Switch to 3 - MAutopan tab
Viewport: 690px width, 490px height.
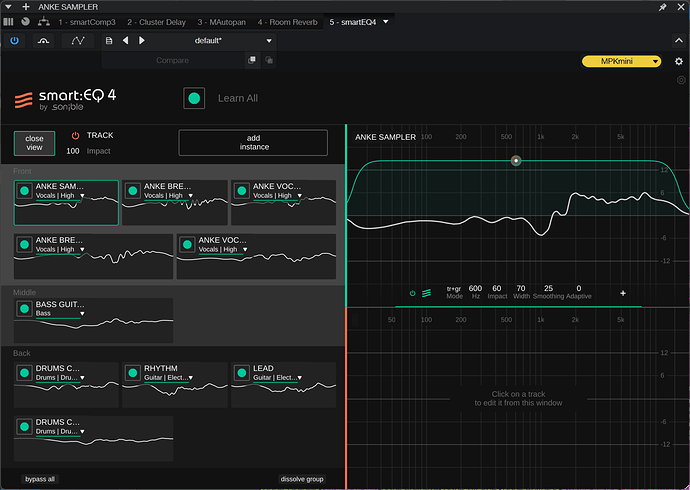point(221,22)
